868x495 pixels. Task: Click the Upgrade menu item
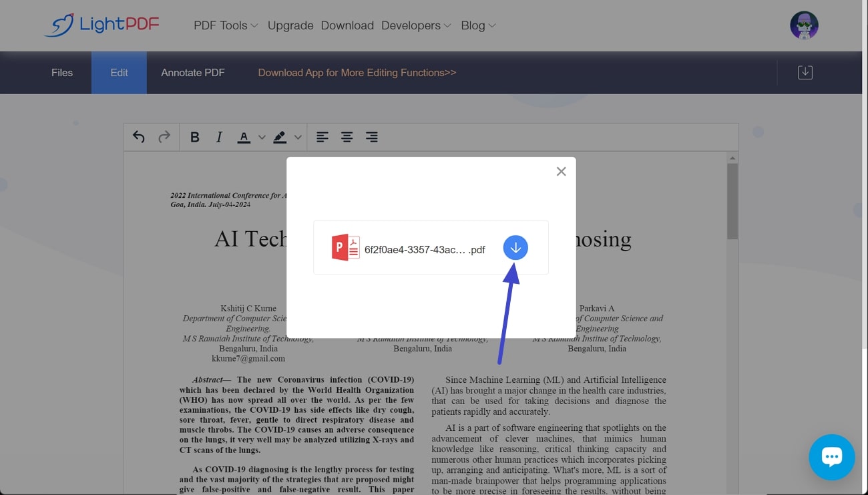point(290,25)
